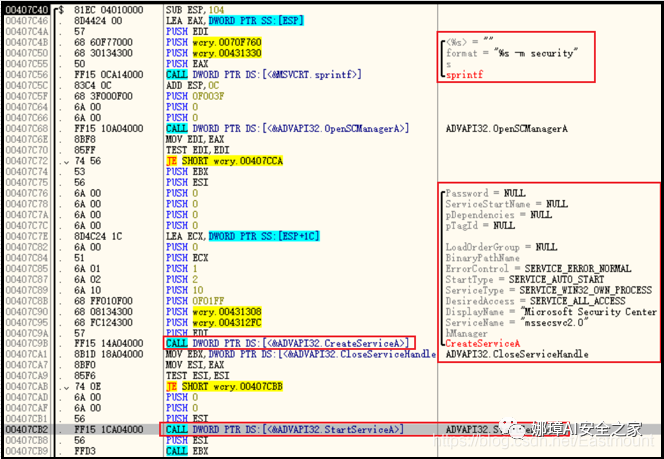Select the PUSH 0F003F instruction
Viewport: 664px width, 459px height.
195,96
